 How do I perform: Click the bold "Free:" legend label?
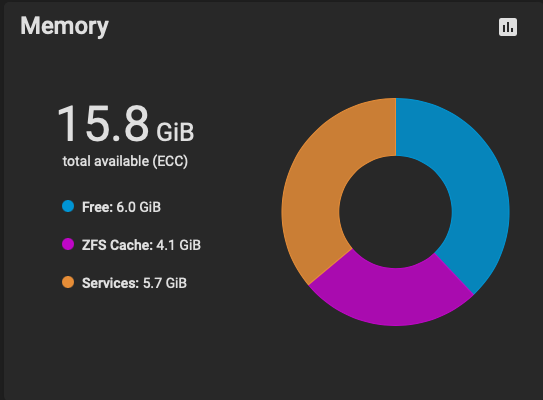[97, 207]
